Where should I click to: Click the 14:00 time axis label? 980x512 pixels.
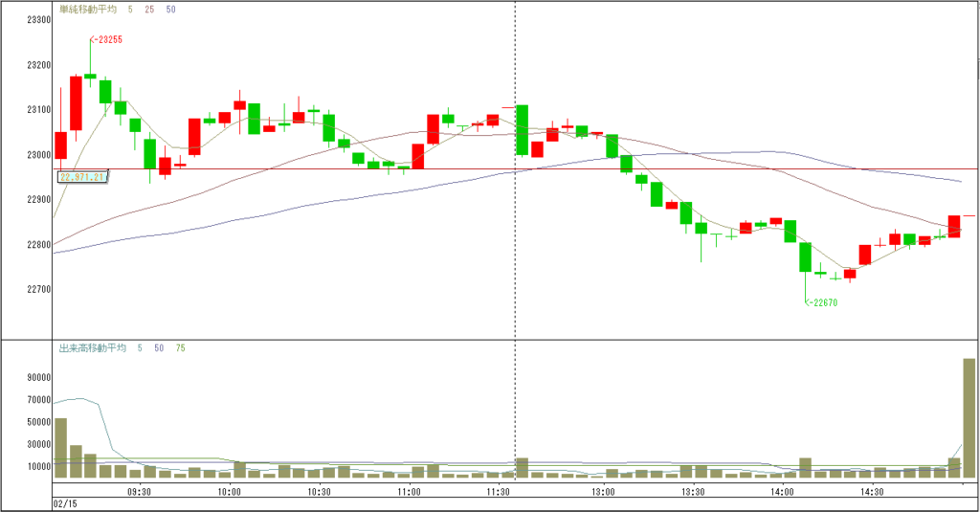click(783, 492)
